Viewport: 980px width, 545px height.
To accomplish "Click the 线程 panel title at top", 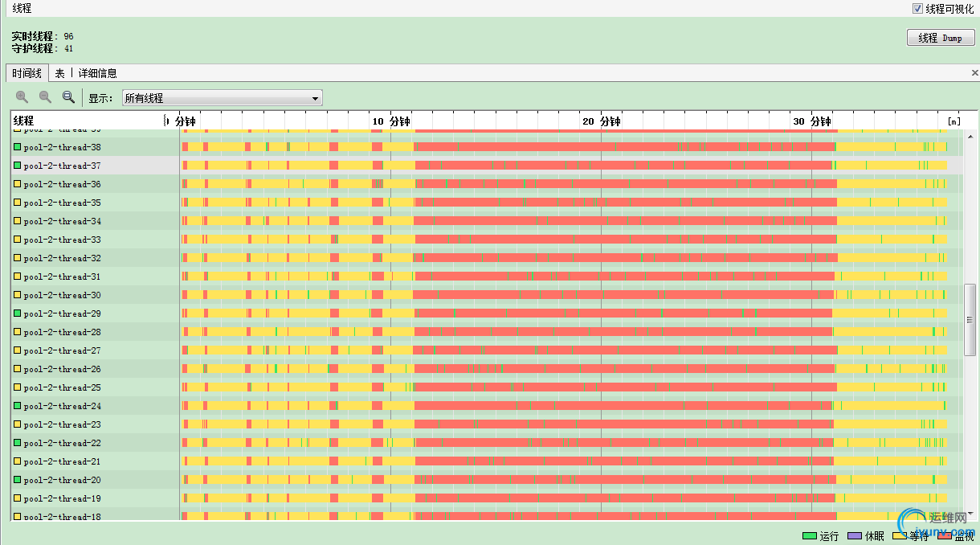I will [x=22, y=8].
